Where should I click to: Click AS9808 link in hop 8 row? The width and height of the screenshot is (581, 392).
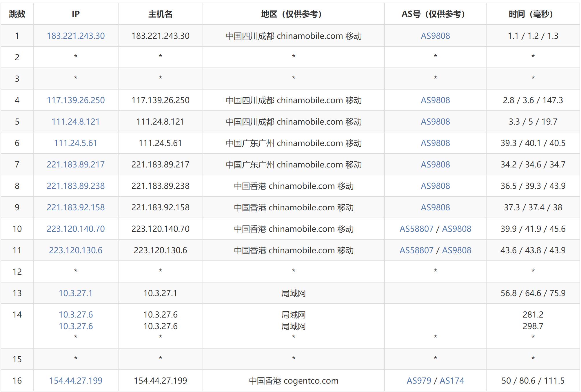point(435,186)
